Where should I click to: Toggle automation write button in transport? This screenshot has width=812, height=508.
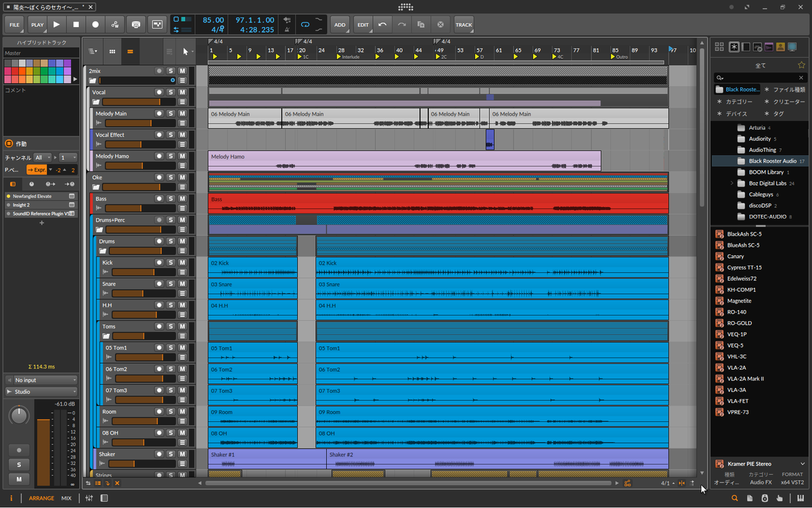(115, 24)
